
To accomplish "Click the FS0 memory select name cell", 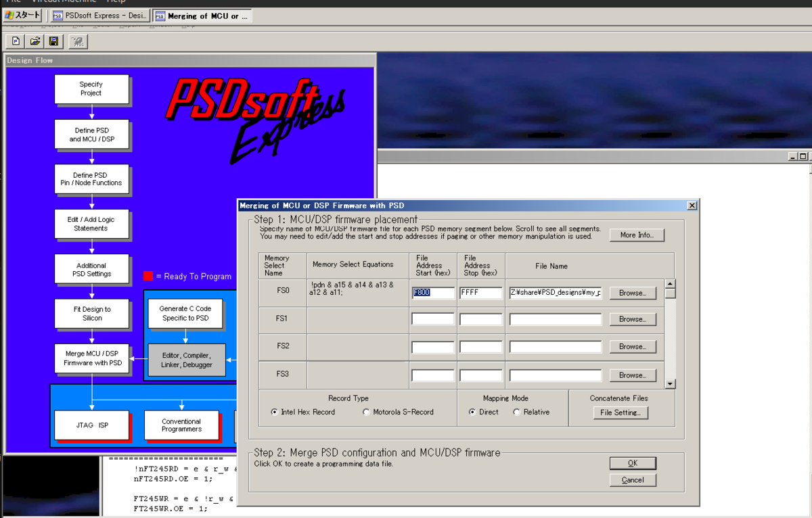I will point(283,293).
